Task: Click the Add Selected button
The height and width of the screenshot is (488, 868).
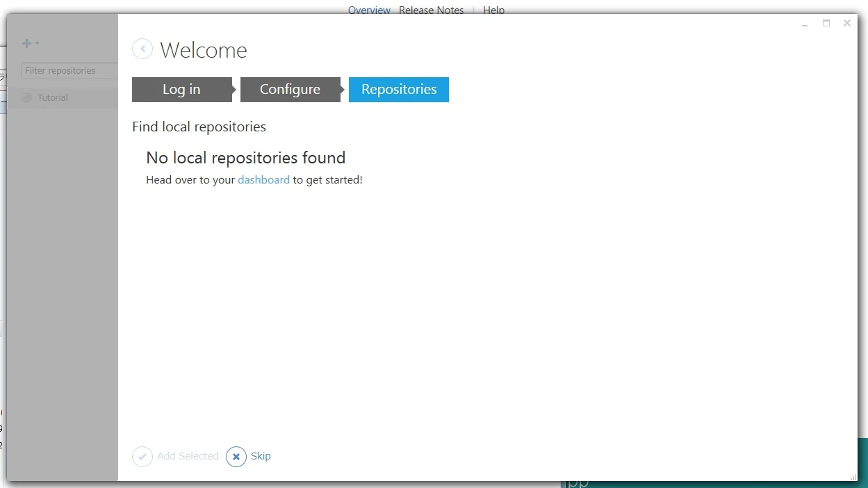Action: [x=176, y=457]
